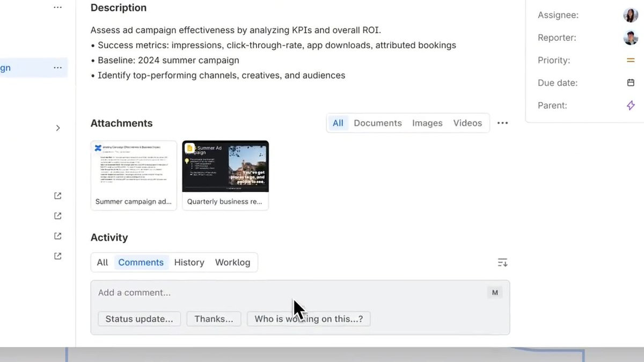Viewport: 644px width, 362px height.
Task: Click the Assignee label
Action: pyautogui.click(x=558, y=15)
